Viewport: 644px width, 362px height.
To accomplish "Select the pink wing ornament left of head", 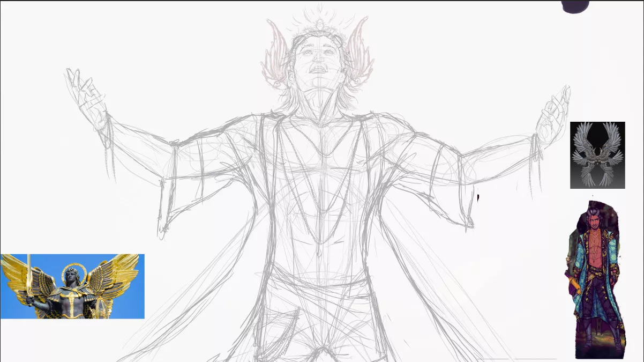I will point(278,54).
